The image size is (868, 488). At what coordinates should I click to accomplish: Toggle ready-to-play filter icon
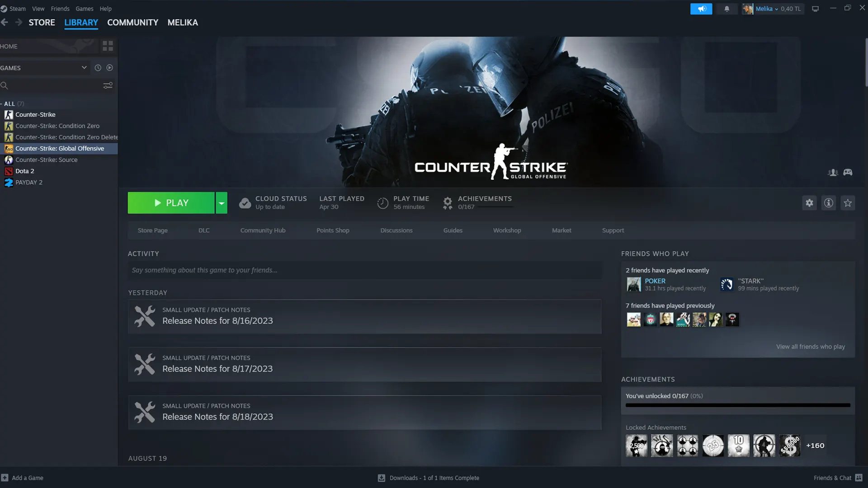click(109, 68)
